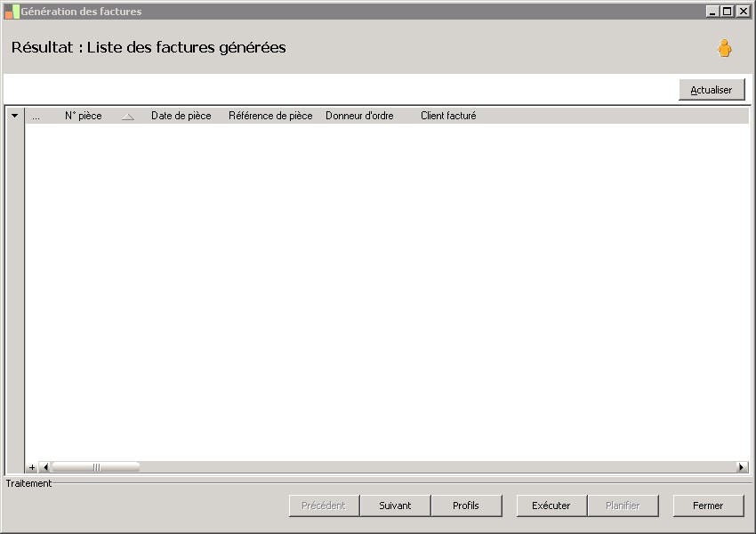Click the app icon in title bar
This screenshot has width=756, height=534.
(x=12, y=12)
